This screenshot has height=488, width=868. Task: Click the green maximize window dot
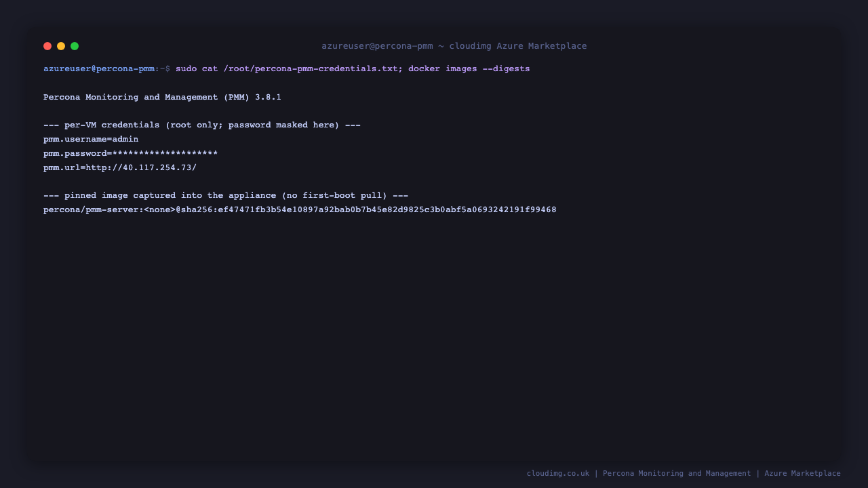click(75, 46)
